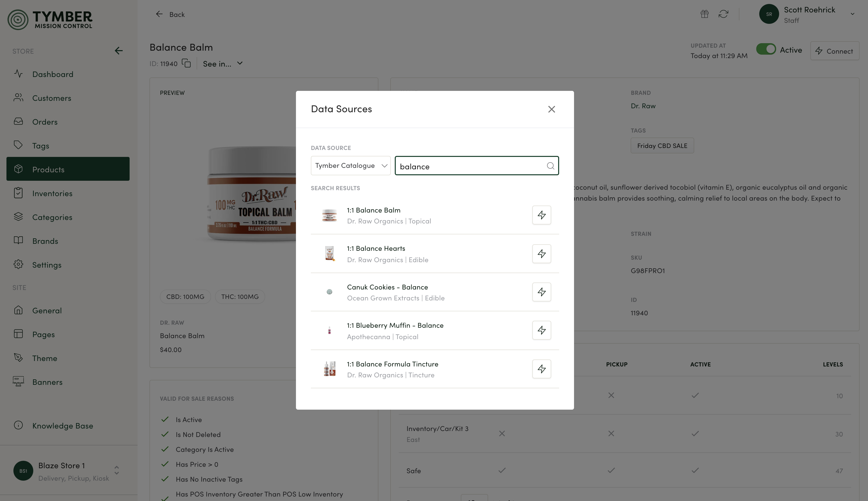868x501 pixels.
Task: Close the Data Sources dialog
Action: tap(551, 109)
